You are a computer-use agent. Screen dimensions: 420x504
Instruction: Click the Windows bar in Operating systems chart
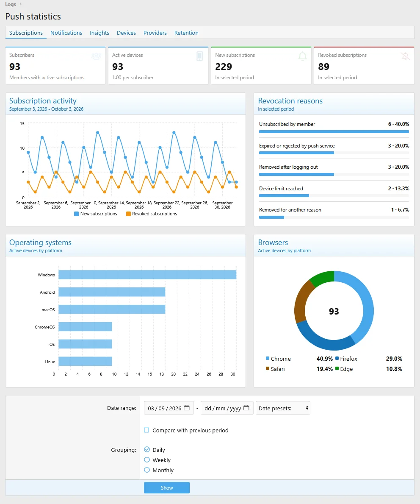pos(147,275)
